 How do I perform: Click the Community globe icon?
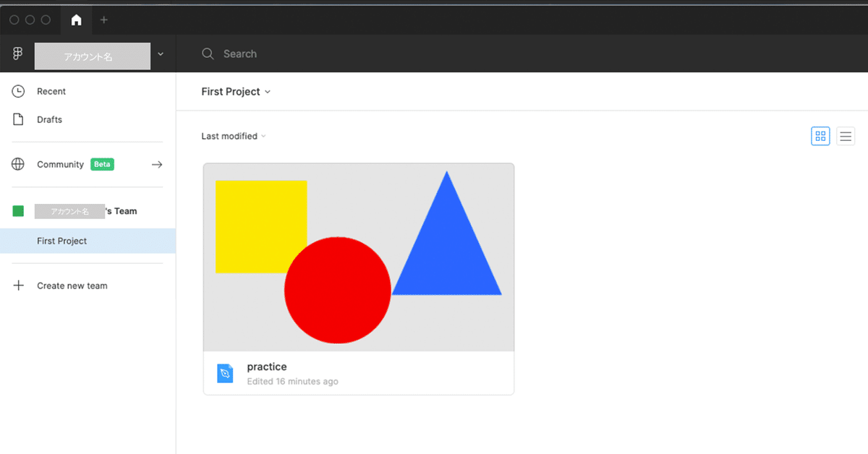pos(18,165)
